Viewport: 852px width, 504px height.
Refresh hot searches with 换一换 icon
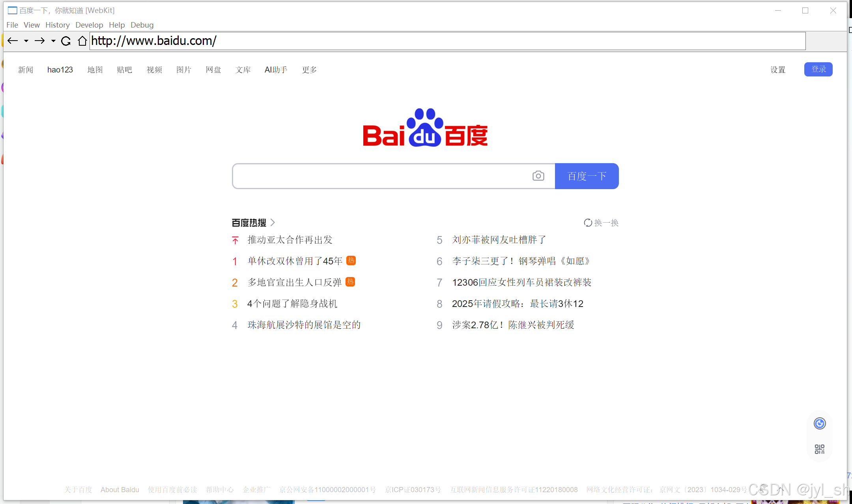click(x=588, y=223)
